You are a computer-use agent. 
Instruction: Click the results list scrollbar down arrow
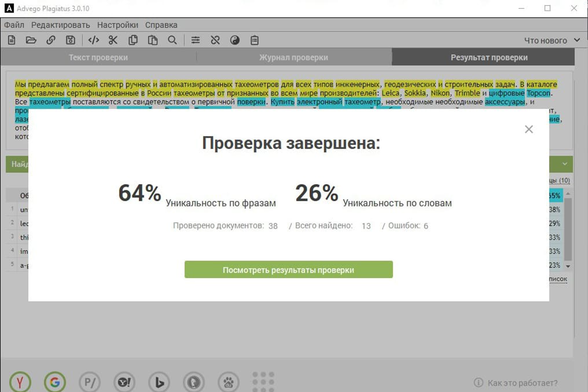point(568,266)
